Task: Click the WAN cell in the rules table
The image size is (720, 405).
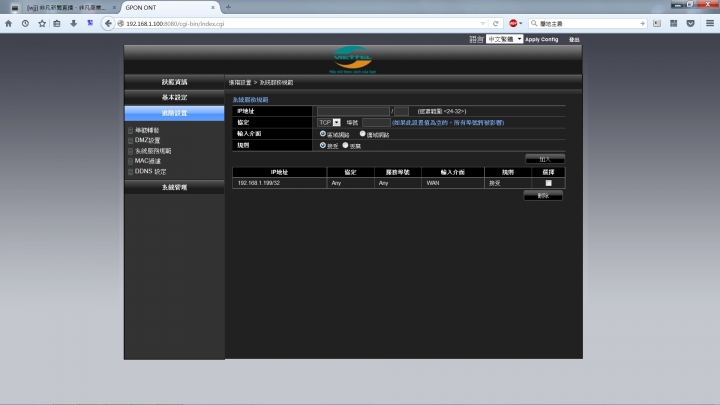Action: [452, 183]
